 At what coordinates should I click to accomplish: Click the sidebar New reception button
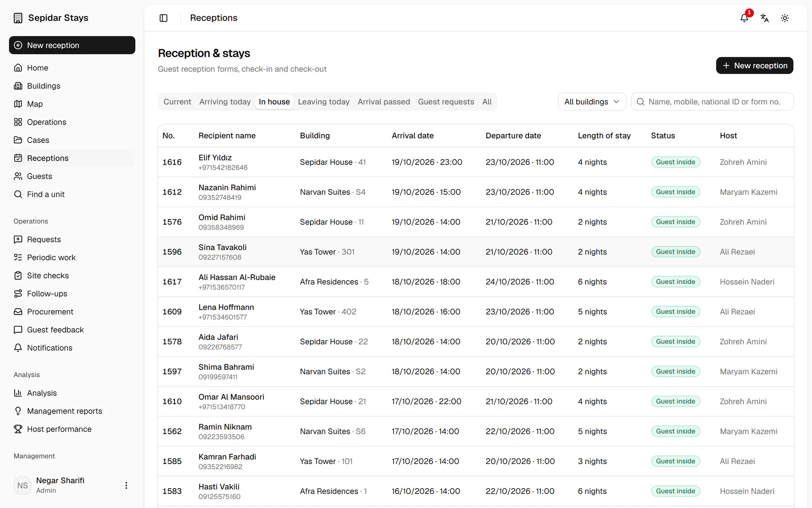pyautogui.click(x=72, y=45)
